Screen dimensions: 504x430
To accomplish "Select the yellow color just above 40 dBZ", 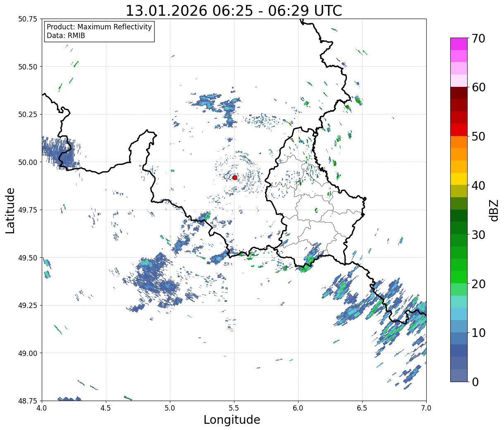I will (459, 179).
